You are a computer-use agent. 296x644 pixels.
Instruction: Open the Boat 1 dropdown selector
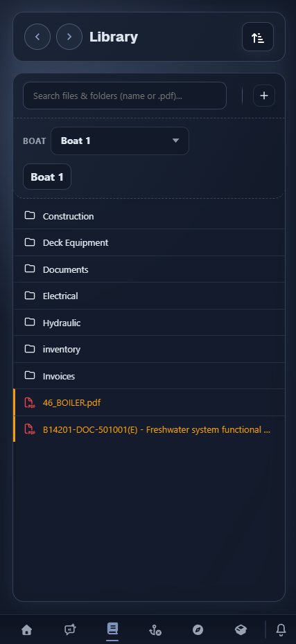(x=120, y=141)
